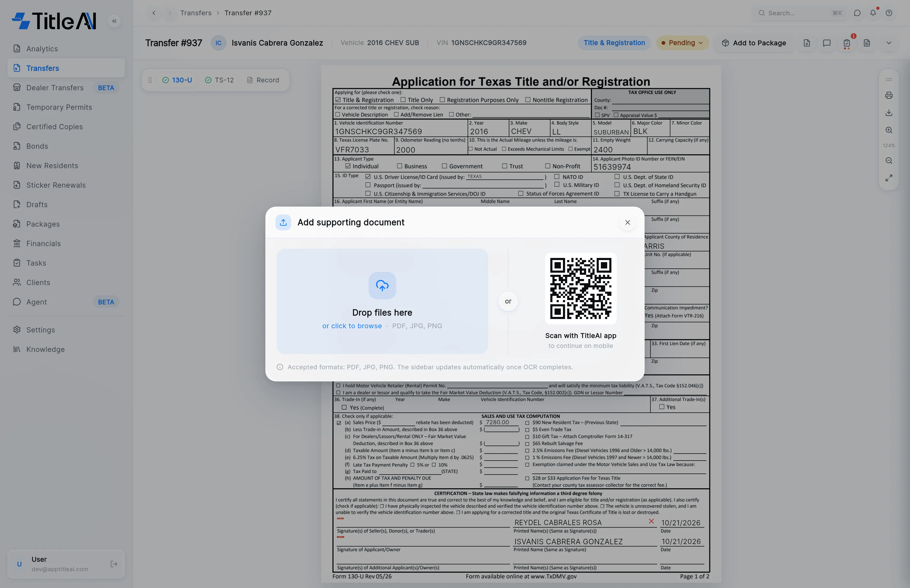
Task: Print the document using the printer icon
Action: pos(889,95)
